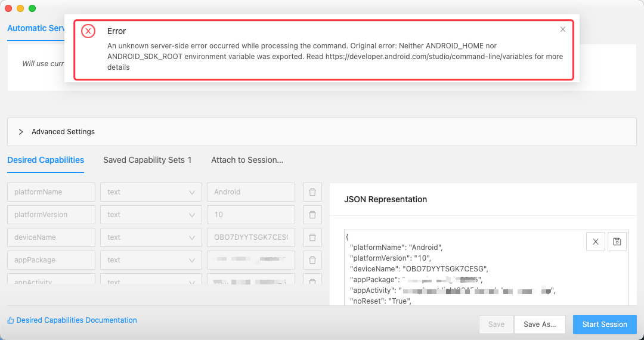Click the "platformVersion": "10" JSON line

coord(390,258)
